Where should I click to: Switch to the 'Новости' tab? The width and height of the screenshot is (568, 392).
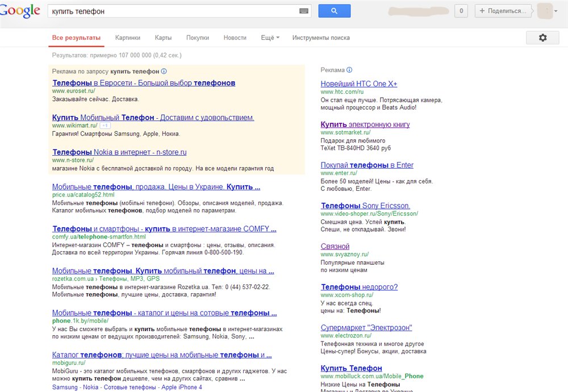tap(235, 37)
